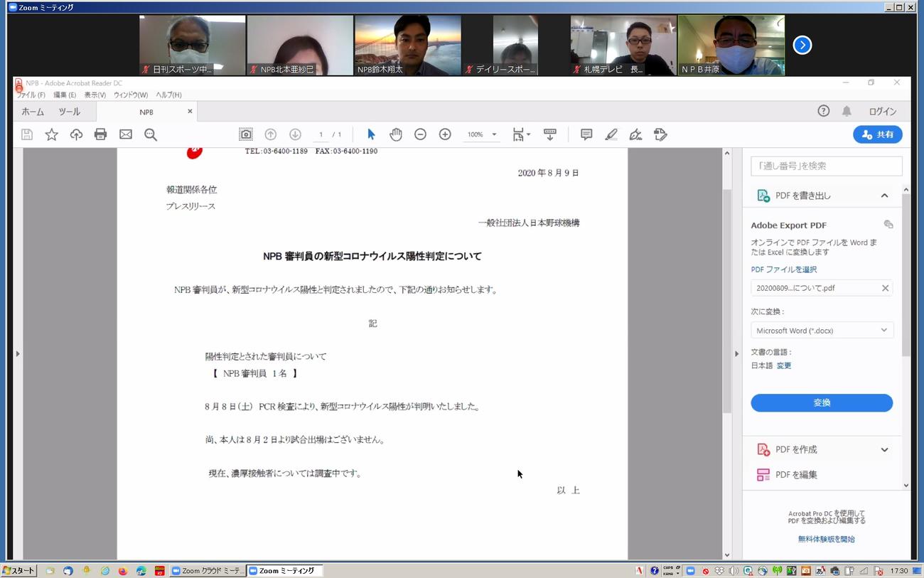The height and width of the screenshot is (578, 924).
Task: Click the PDFファイルを選択 link
Action: (x=784, y=269)
